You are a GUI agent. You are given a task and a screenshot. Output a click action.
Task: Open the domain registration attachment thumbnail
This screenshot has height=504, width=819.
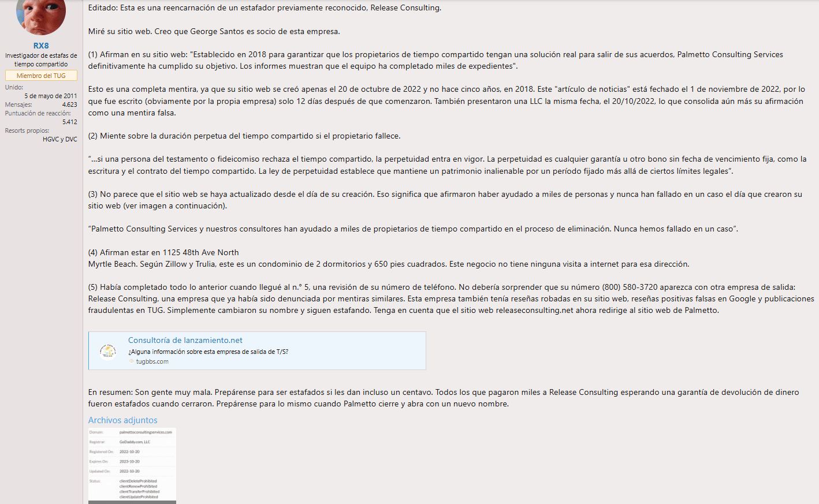pos(132,466)
